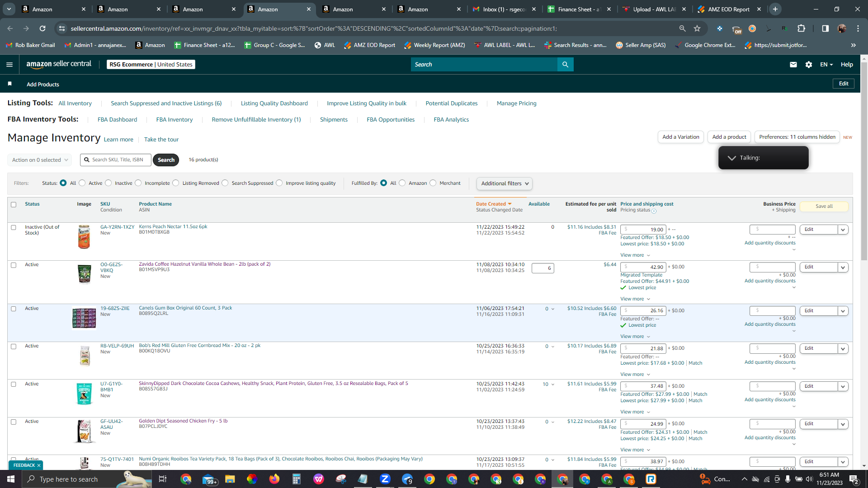Select Fulfilled By Merchant filter

(x=433, y=183)
